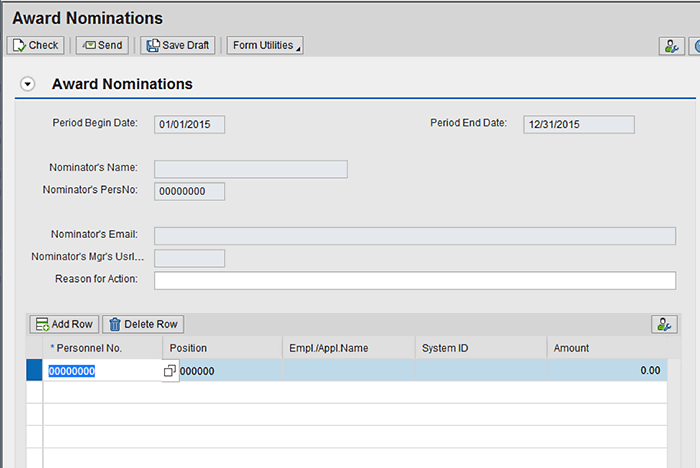
Task: Click the help icon at top-right edge
Action: pos(696,46)
